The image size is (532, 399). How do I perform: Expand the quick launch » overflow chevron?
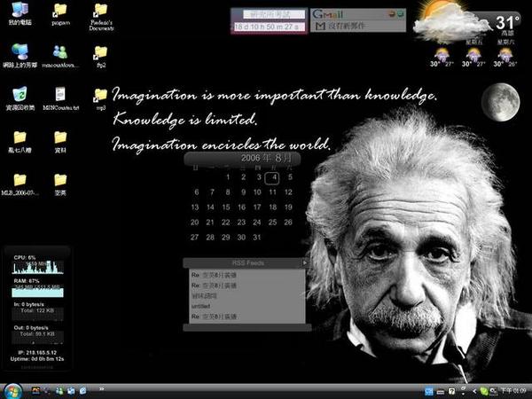click(101, 389)
